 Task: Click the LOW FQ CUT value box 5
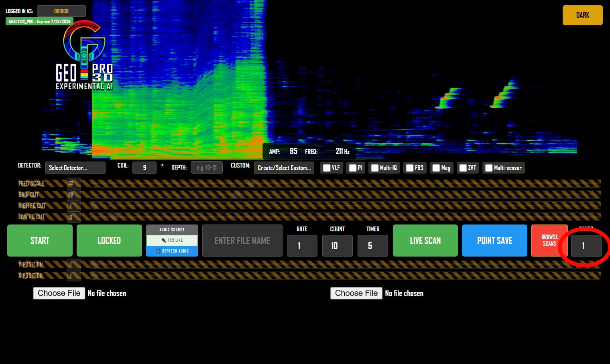pos(74,217)
